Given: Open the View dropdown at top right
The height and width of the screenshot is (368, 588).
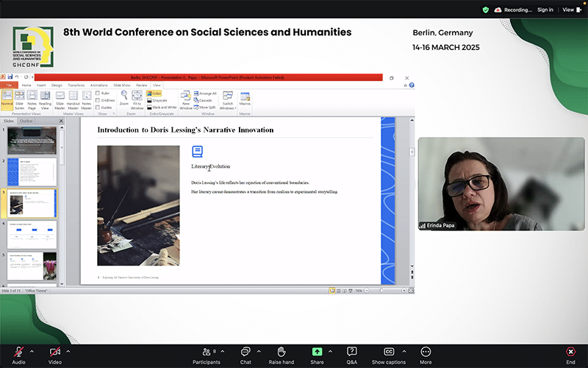Looking at the screenshot, I should pyautogui.click(x=570, y=10).
